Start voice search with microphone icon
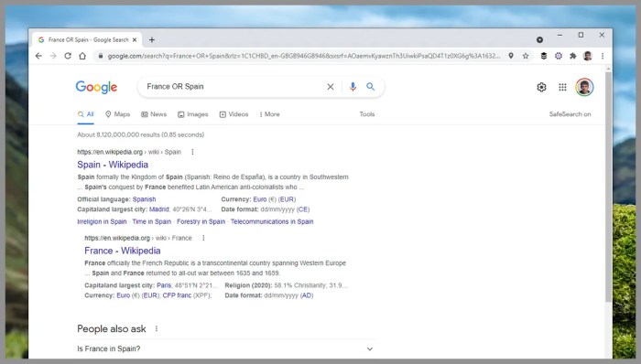This screenshot has width=641, height=364. (x=353, y=87)
